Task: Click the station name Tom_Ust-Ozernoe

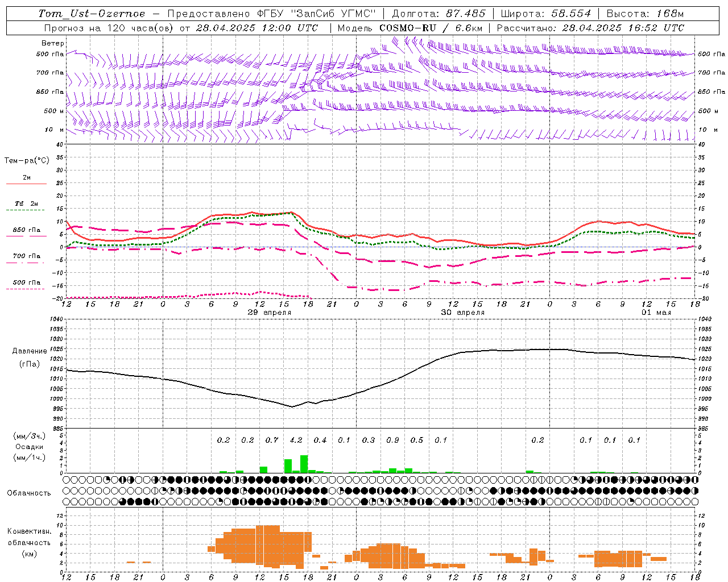Action: 92,14
